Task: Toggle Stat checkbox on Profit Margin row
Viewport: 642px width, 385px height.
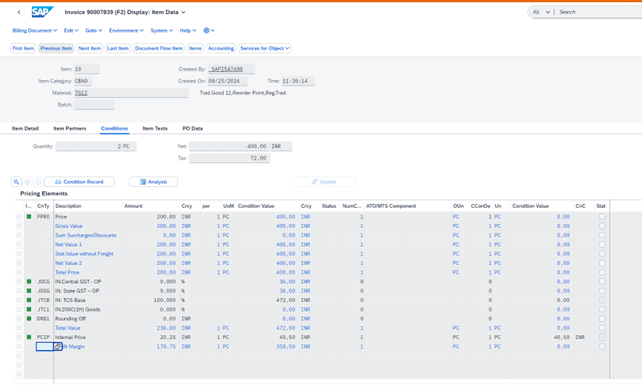Action: click(x=602, y=346)
